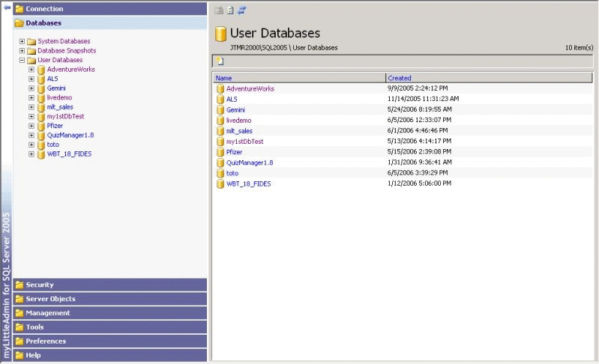The height and width of the screenshot is (364, 599).
Task: Click the ALS cylinder icon in the list
Action: [x=220, y=99]
